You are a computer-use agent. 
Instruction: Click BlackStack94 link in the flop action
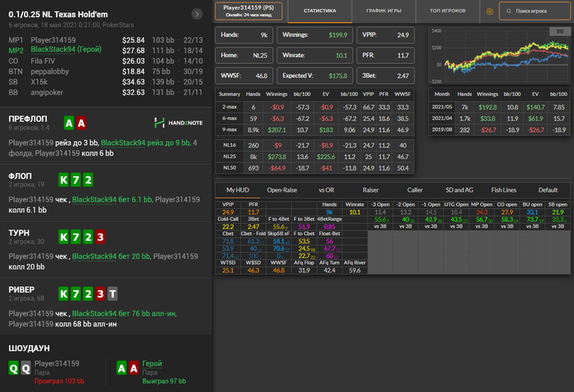(94, 199)
